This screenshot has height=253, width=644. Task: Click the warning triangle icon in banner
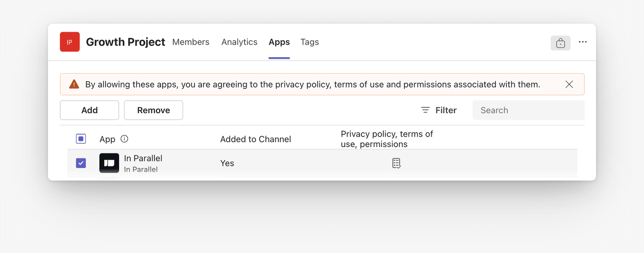[x=74, y=84]
